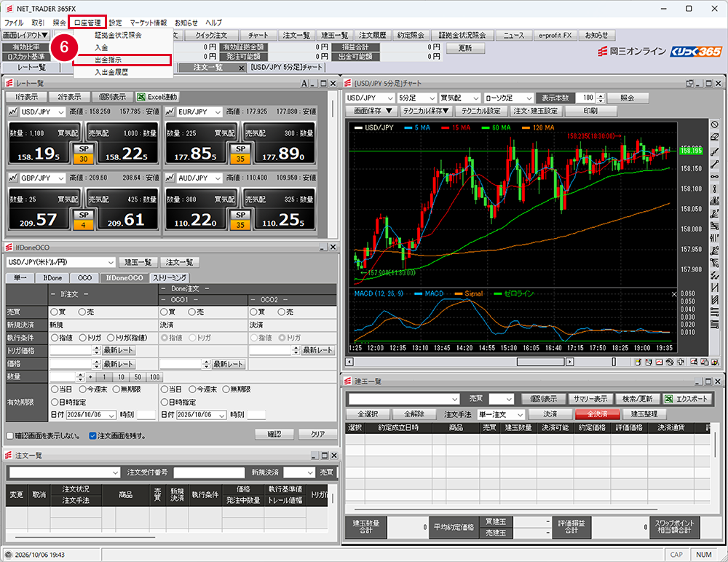Select the no-entry circle icon in the chart drawing toolbar
Screen dimensions: 728x562
tap(715, 124)
